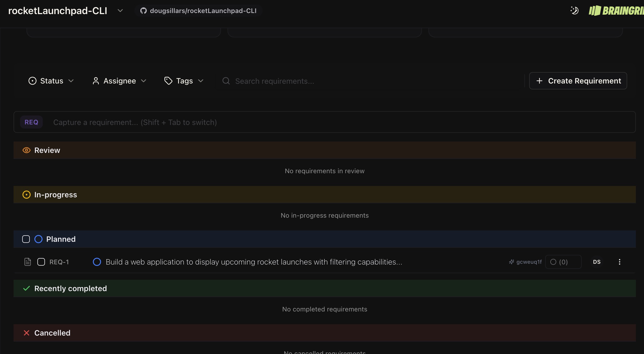Click the Planned status circle for REQ-1

(97, 262)
